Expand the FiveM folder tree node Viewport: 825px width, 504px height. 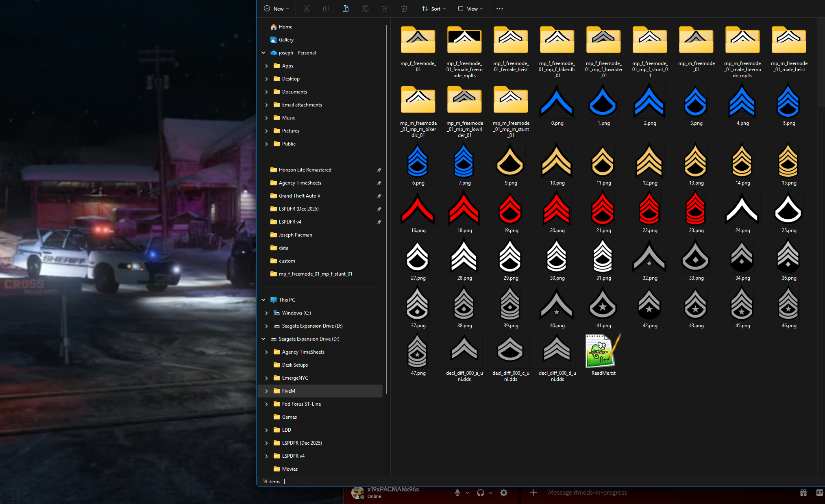pyautogui.click(x=266, y=391)
